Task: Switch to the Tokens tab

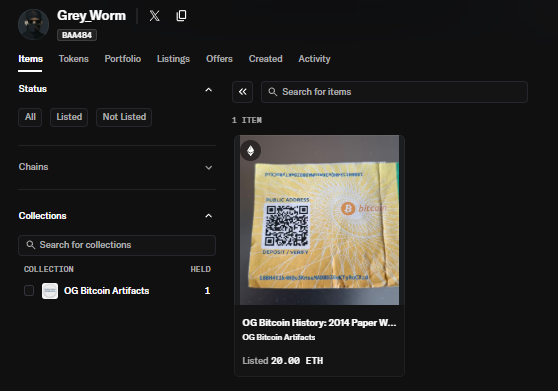Action: pos(74,59)
